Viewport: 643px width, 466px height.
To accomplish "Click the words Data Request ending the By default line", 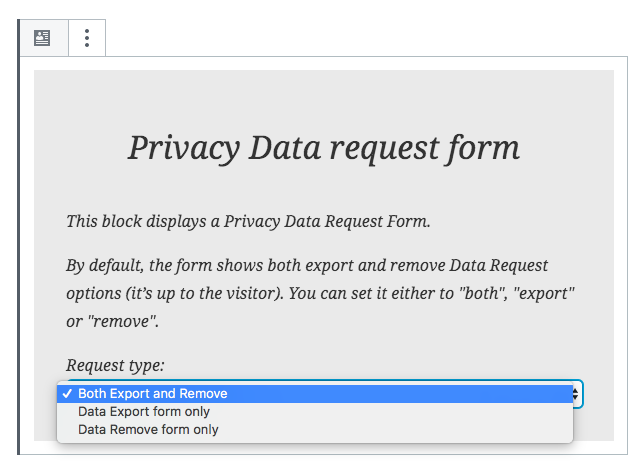I will coord(498,265).
